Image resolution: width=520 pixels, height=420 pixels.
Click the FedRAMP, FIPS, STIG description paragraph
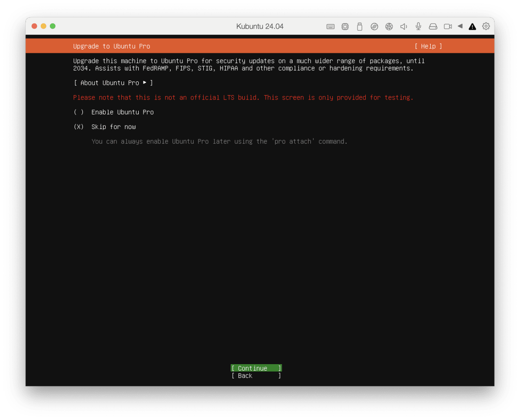(249, 65)
